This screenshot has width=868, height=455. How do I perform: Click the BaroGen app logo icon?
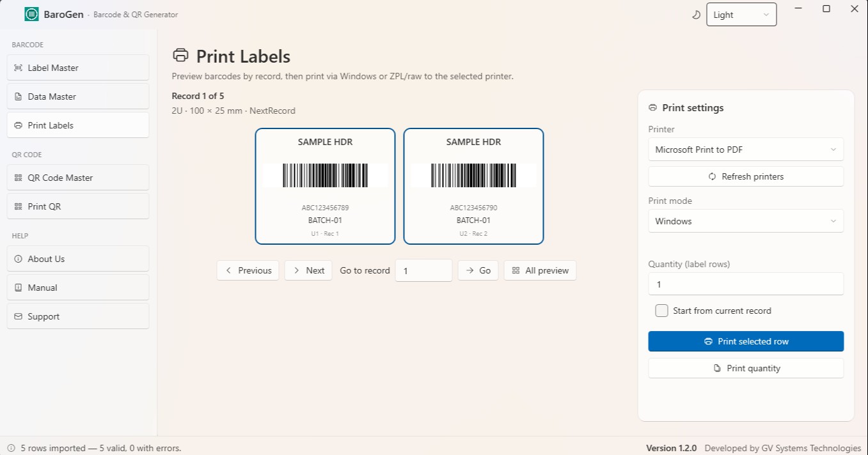tap(31, 14)
